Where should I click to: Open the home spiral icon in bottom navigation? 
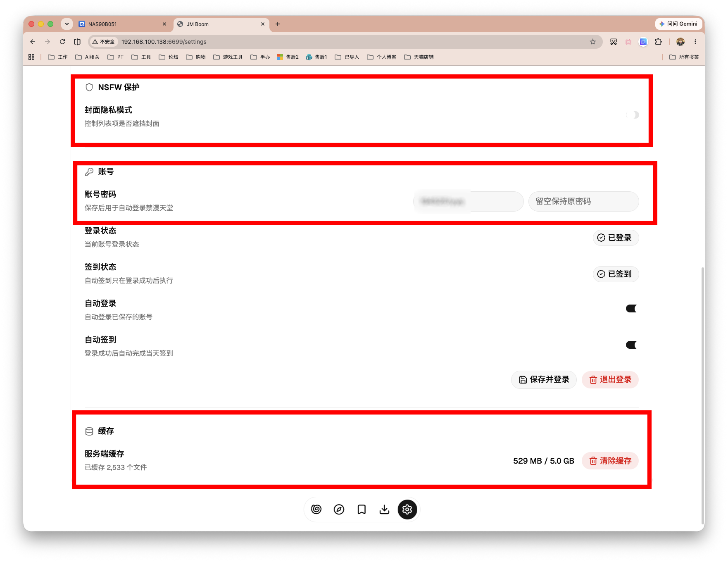[x=316, y=510]
